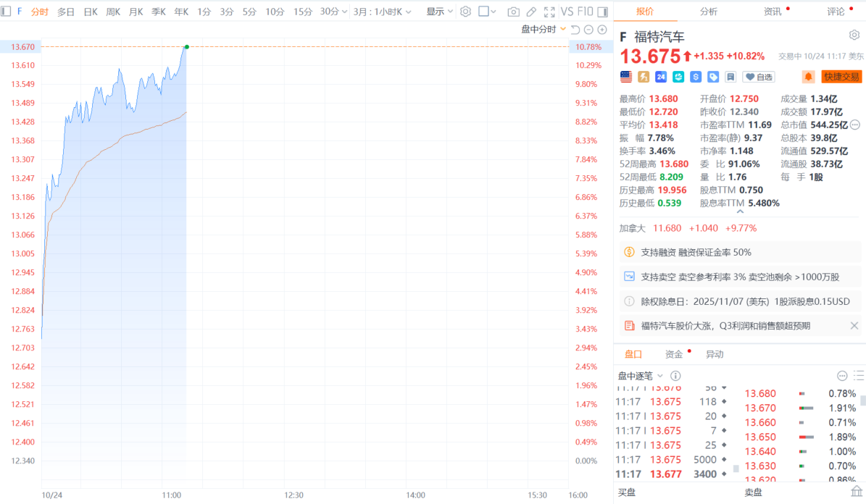Zoom in chart with plus icon
The width and height of the screenshot is (866, 504).
click(x=602, y=29)
